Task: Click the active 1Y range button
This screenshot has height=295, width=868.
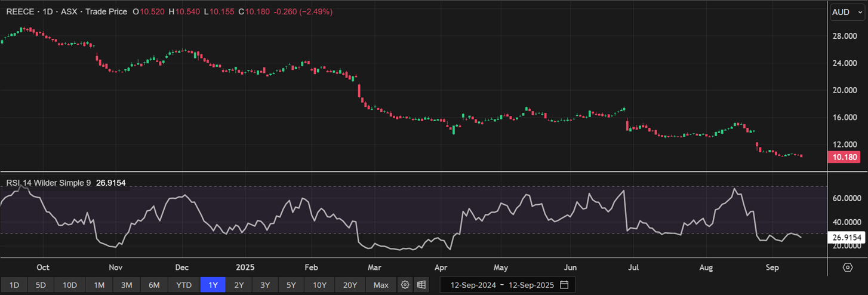Action: pyautogui.click(x=213, y=285)
